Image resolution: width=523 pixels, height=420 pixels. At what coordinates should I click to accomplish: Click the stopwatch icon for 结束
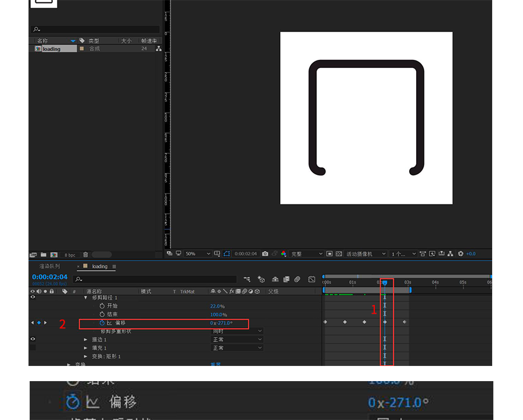tap(102, 314)
